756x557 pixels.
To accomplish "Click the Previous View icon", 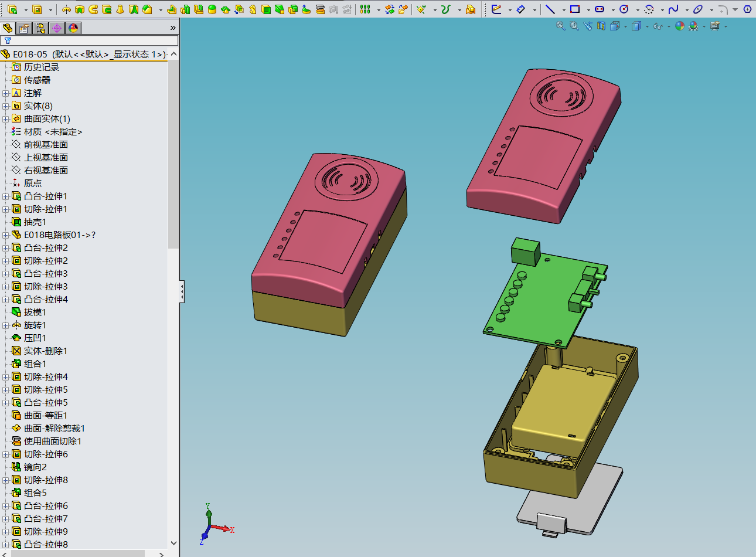I will click(x=588, y=26).
